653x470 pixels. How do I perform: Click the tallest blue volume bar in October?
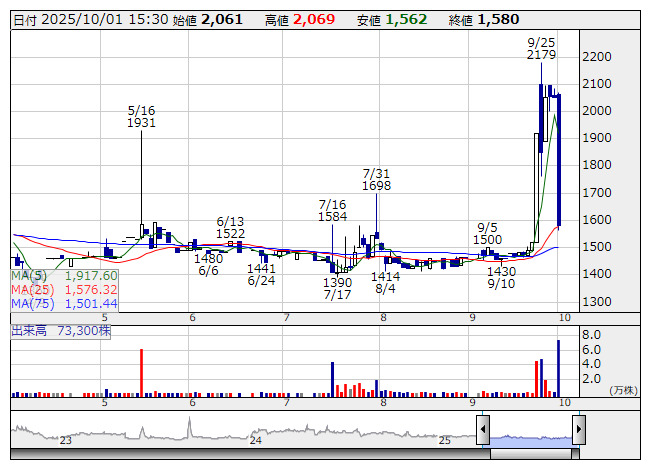pos(558,368)
